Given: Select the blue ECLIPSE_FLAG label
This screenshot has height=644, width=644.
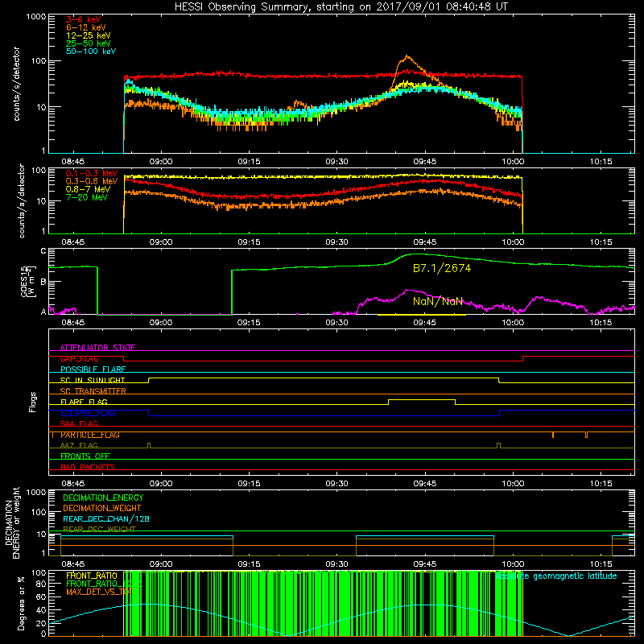Looking at the screenshot, I should (88, 413).
